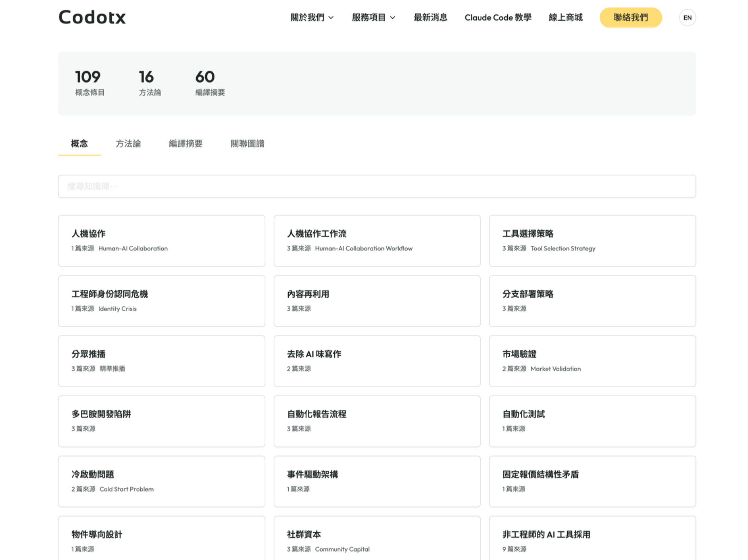Open the 物件導向設計 card
748x560 pixels.
tap(162, 538)
